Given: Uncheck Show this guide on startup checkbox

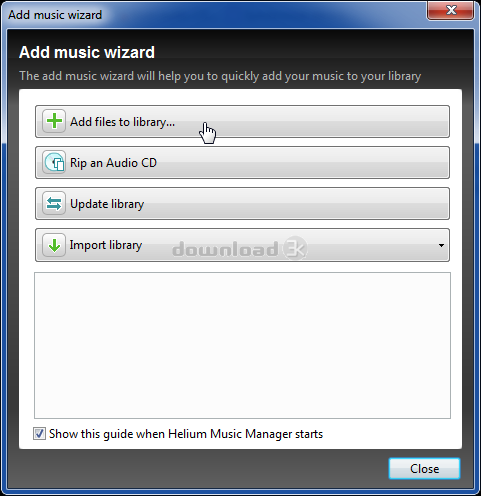Looking at the screenshot, I should pyautogui.click(x=39, y=434).
